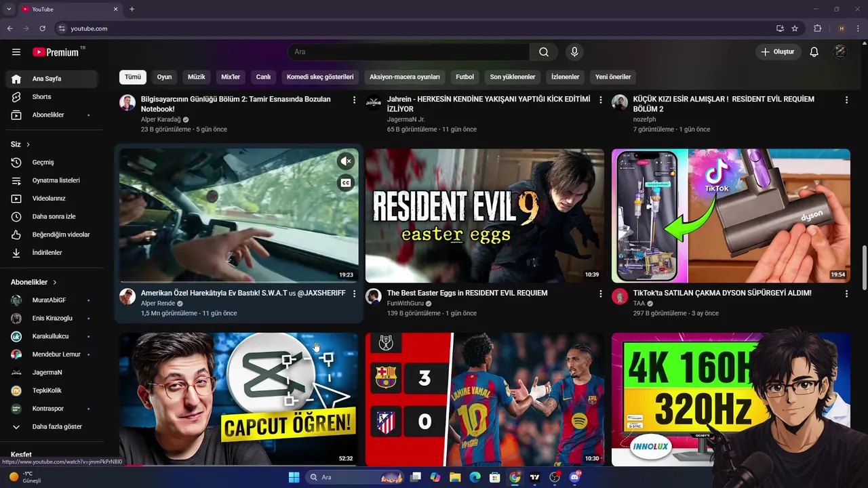Open options for the Amerikan Özel Harekât video

click(x=354, y=293)
